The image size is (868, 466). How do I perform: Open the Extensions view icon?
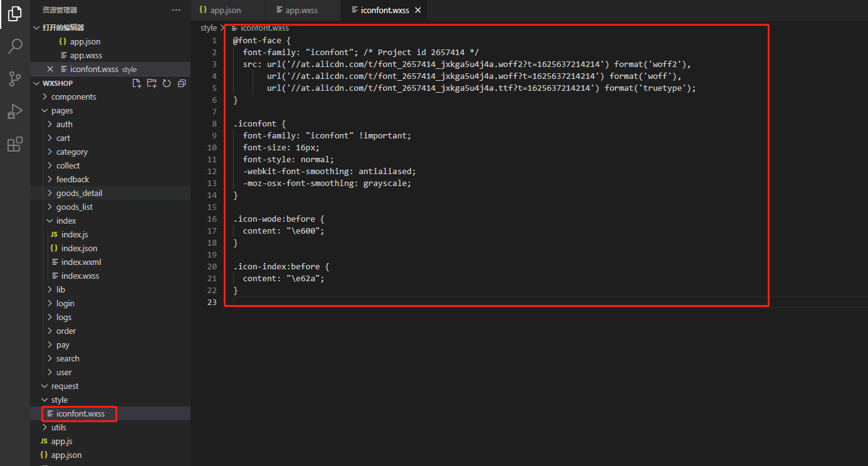click(15, 145)
